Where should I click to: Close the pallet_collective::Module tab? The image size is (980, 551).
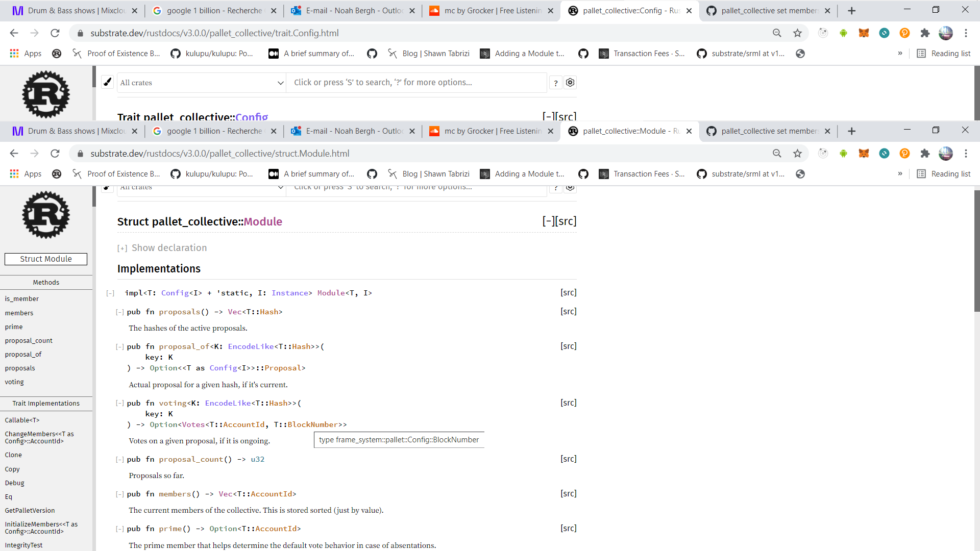pyautogui.click(x=689, y=131)
